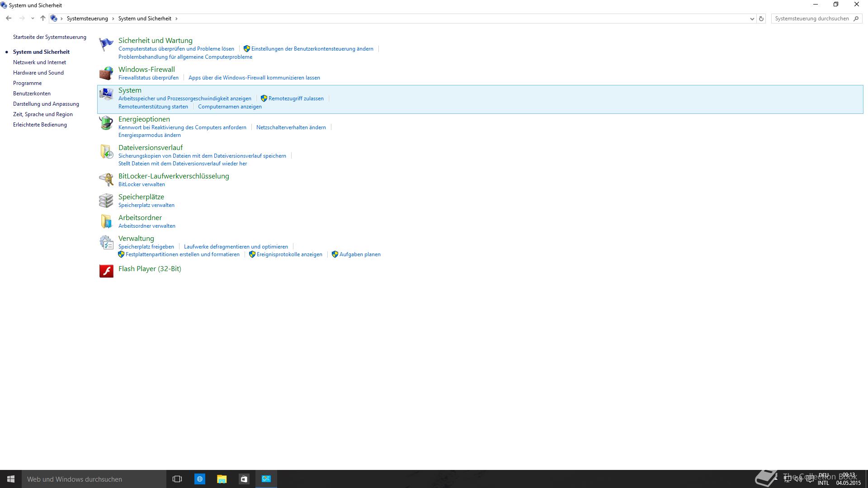Open Benutzerkonten category
Screen dimensions: 868x488
click(32, 94)
